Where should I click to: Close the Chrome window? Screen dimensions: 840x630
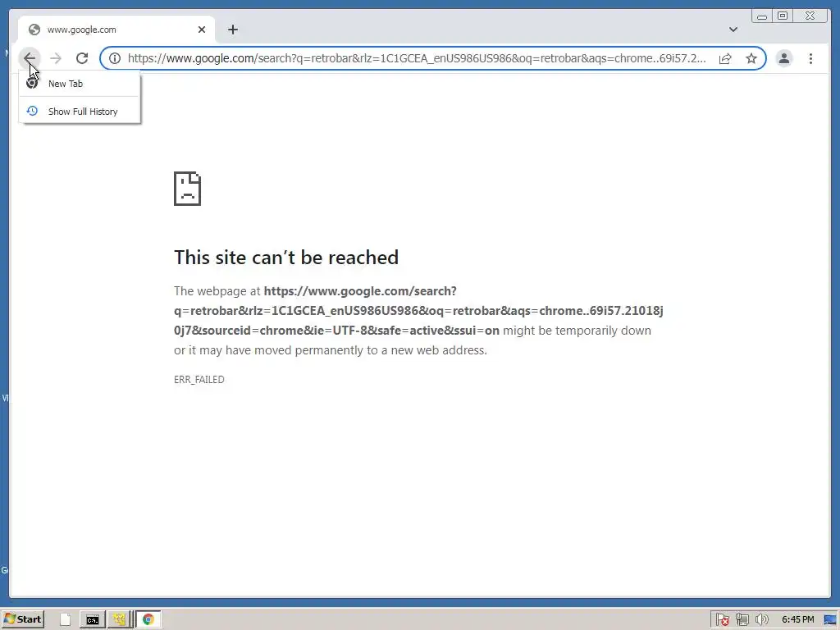810,16
